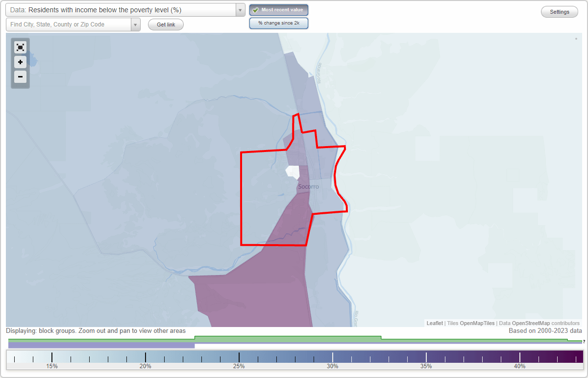The width and height of the screenshot is (588, 378).
Task: Open the Data metric selection dropdown
Action: click(122, 10)
